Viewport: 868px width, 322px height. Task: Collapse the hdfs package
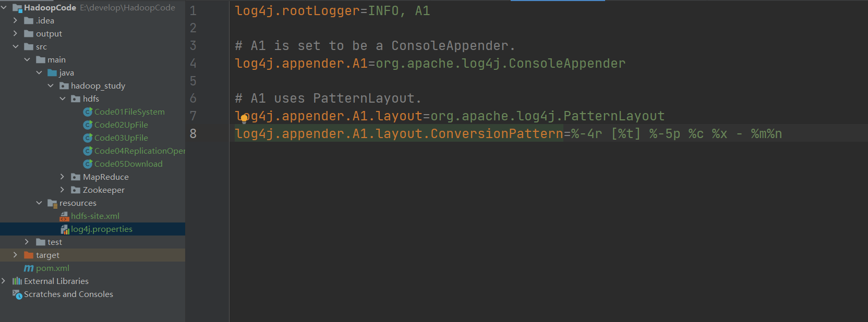63,98
